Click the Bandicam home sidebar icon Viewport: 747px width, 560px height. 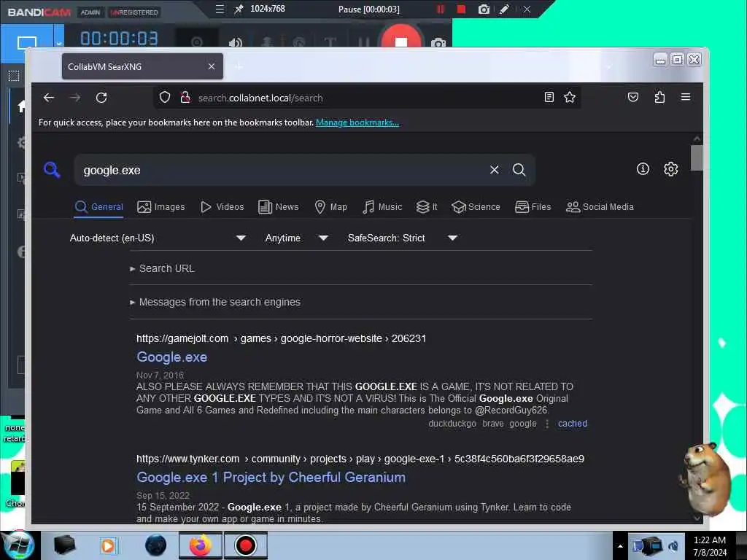pos(20,106)
